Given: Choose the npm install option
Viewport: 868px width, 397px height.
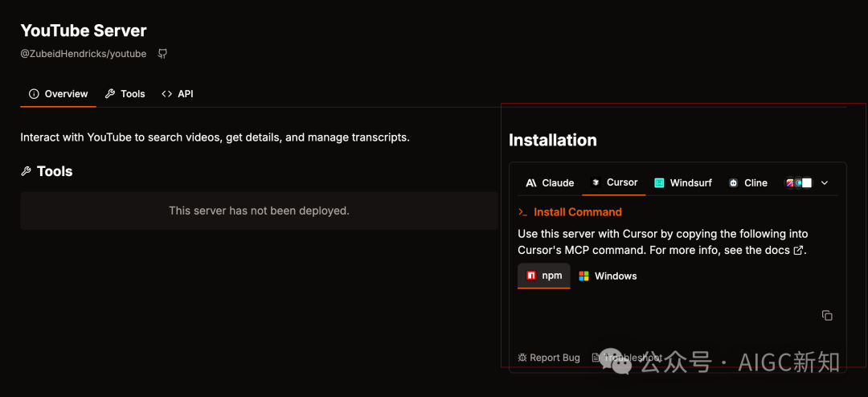Looking at the screenshot, I should pyautogui.click(x=543, y=276).
